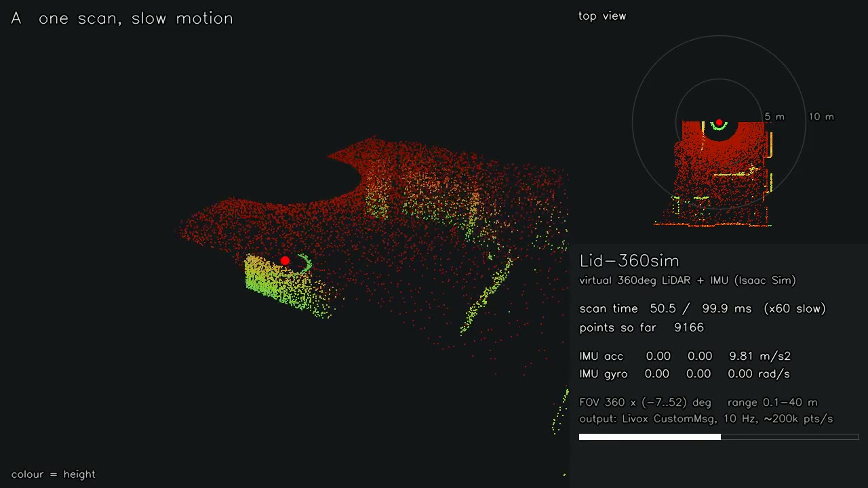Click the '10 m' range ring label
This screenshot has height=488, width=868.
tap(821, 117)
